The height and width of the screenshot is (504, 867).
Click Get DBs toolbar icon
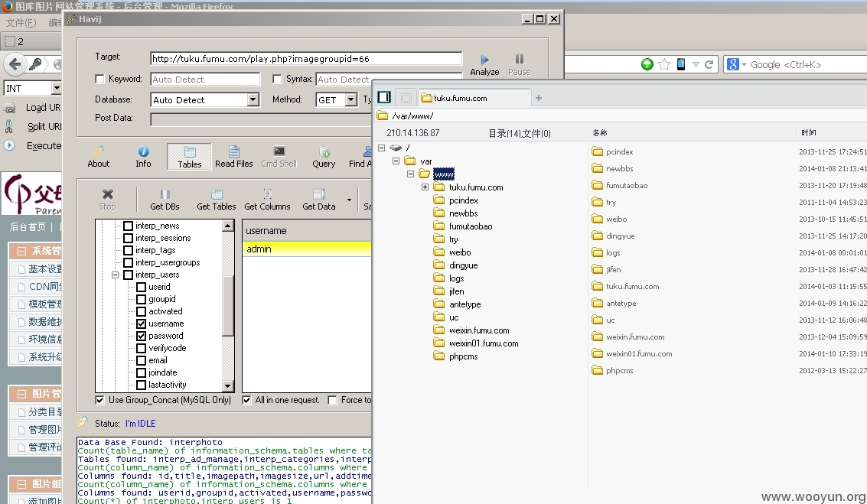[x=165, y=194]
